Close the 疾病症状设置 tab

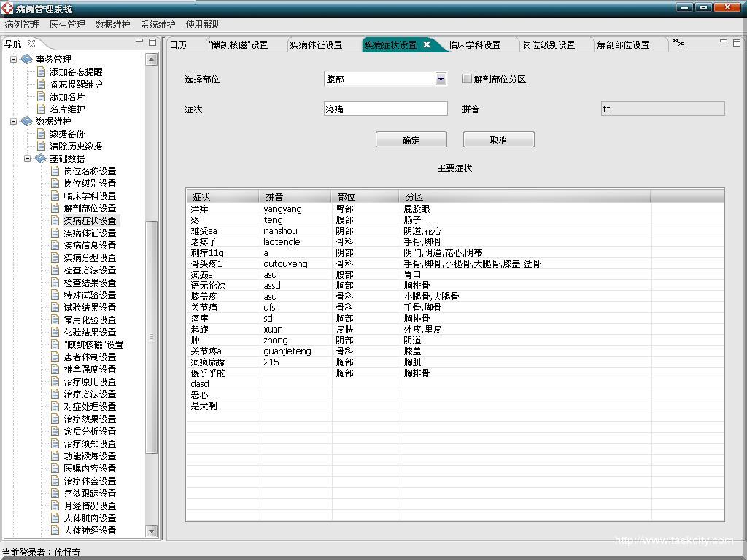pyautogui.click(x=427, y=44)
